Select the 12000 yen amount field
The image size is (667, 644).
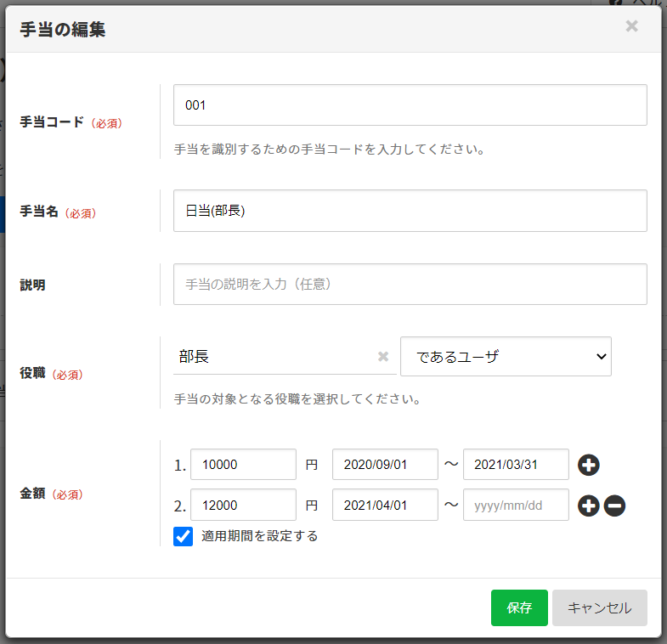coord(243,506)
